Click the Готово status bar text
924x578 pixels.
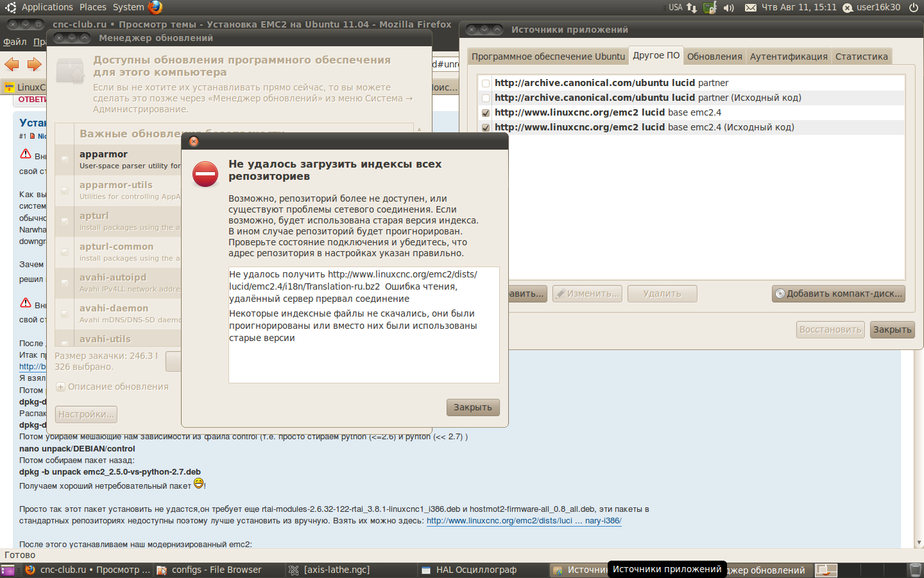(20, 555)
